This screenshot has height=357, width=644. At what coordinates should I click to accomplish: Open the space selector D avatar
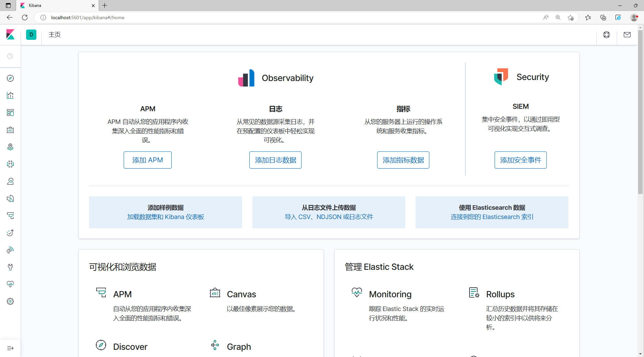pyautogui.click(x=31, y=35)
